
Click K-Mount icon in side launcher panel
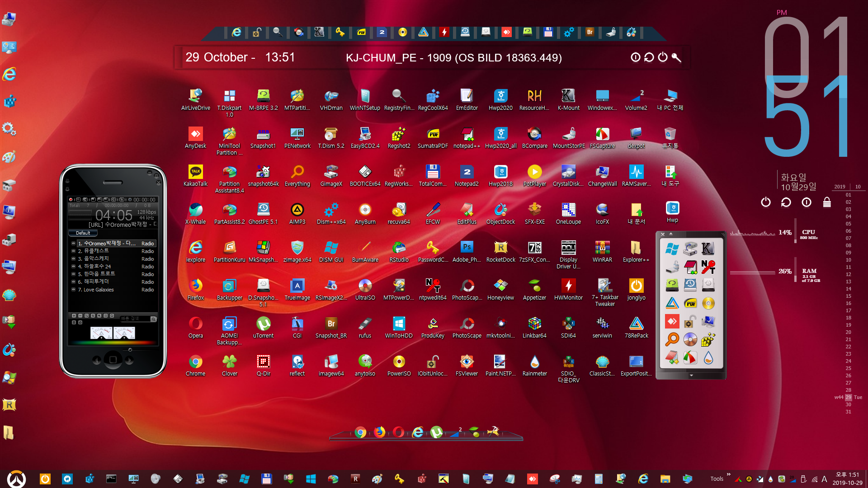(x=708, y=248)
